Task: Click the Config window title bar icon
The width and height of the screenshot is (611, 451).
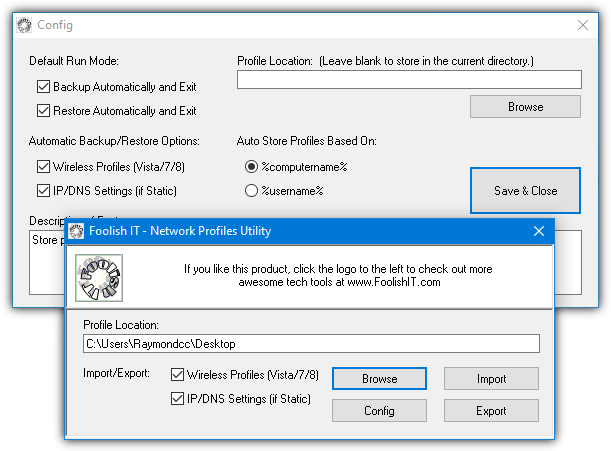Action: tap(24, 25)
